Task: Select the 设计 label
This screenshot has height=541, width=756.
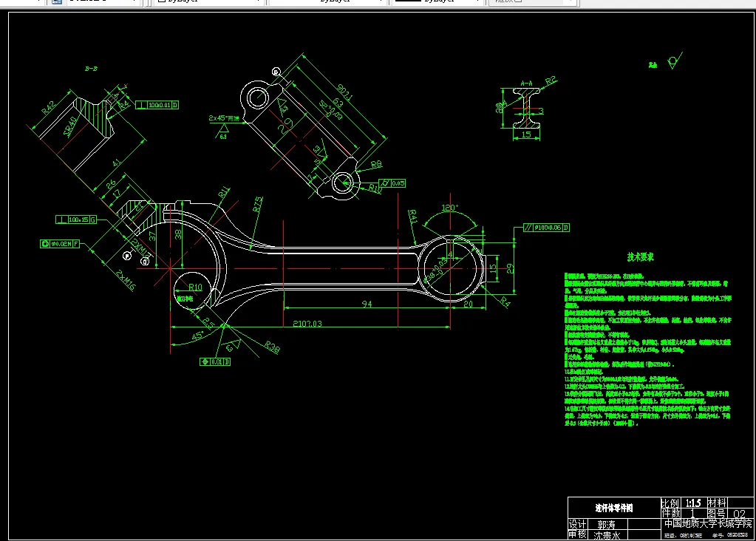Action: pyautogui.click(x=578, y=524)
